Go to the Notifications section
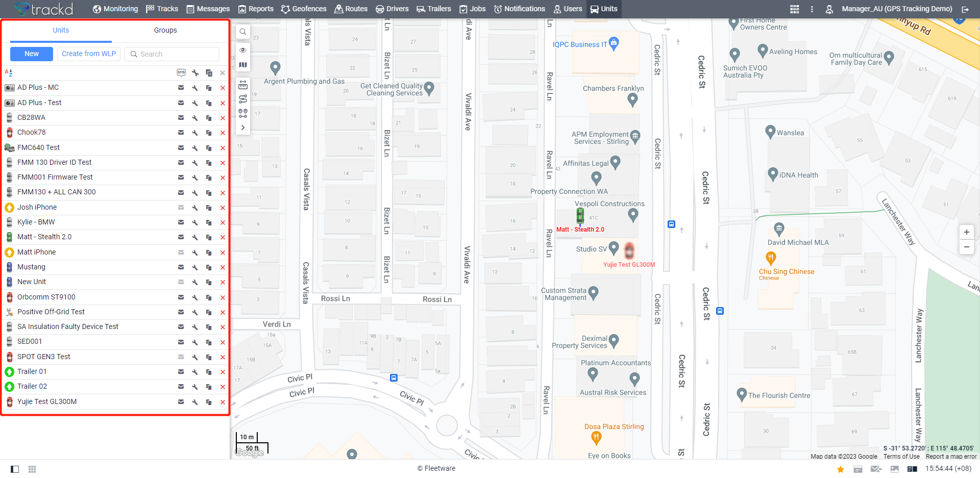980x478 pixels. tap(520, 9)
